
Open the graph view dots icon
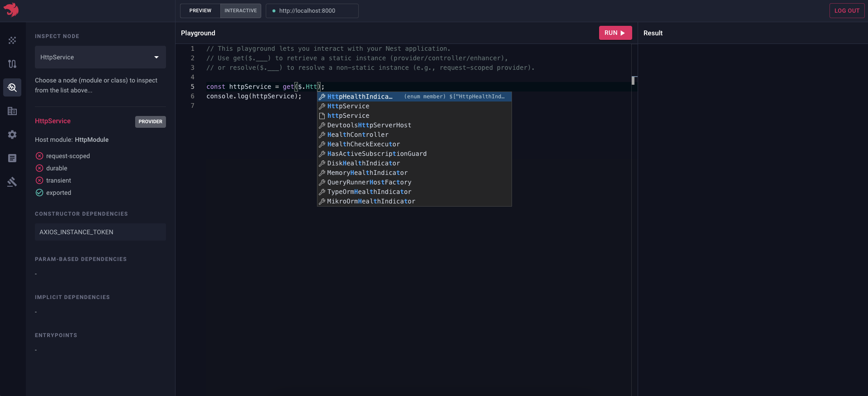point(12,40)
